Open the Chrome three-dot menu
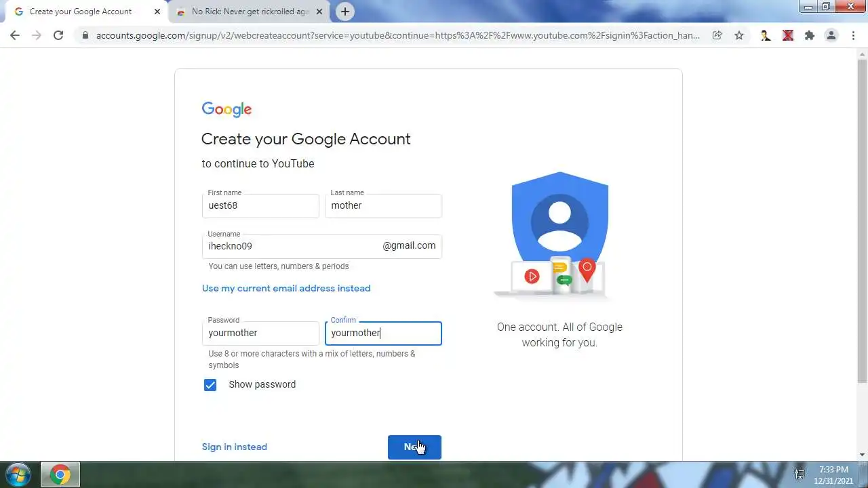This screenshot has height=488, width=868. click(x=853, y=36)
